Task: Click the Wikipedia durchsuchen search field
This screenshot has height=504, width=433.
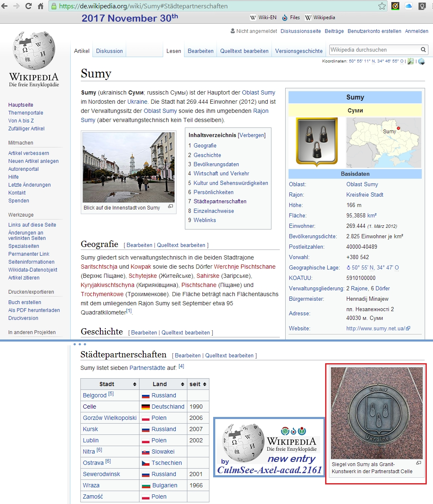Action: click(373, 50)
